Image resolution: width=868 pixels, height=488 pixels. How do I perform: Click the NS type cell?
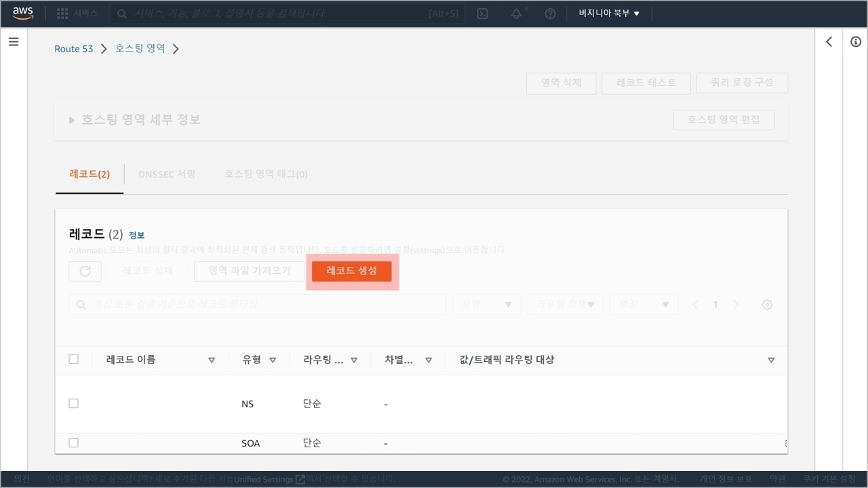248,404
